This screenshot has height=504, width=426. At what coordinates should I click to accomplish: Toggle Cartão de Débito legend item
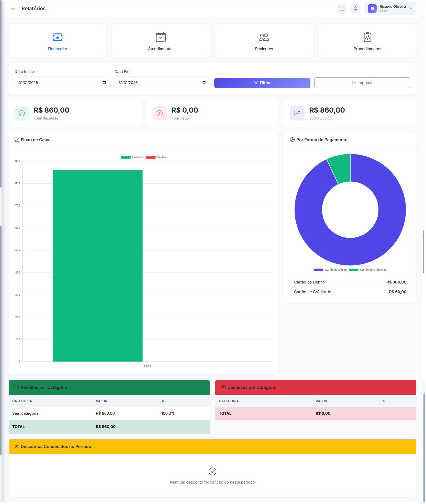330,270
